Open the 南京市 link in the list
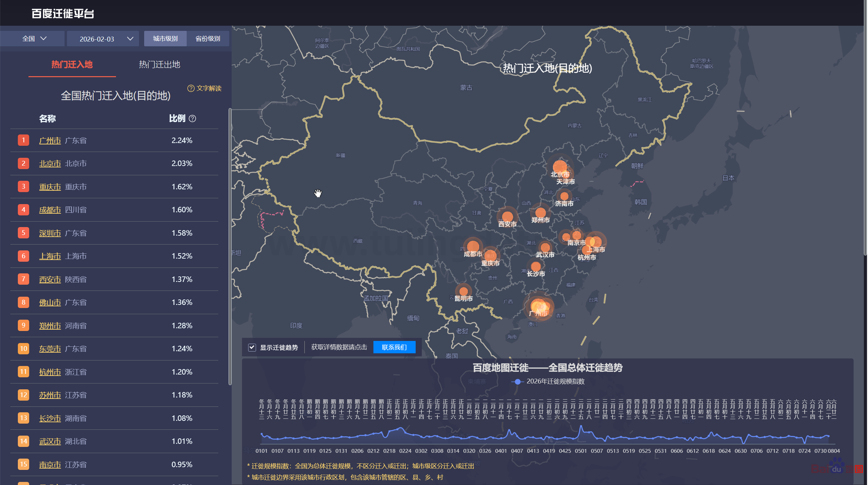This screenshot has width=868, height=485. point(50,465)
